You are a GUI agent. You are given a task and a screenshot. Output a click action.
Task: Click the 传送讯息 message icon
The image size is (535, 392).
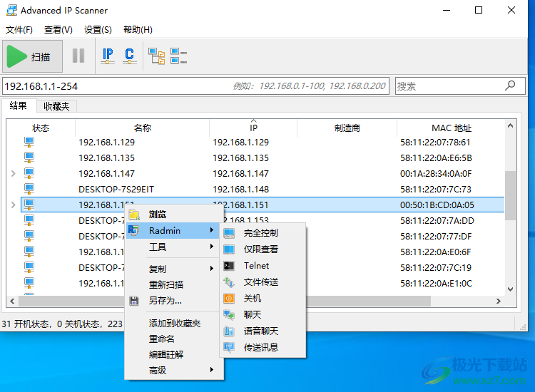(229, 347)
